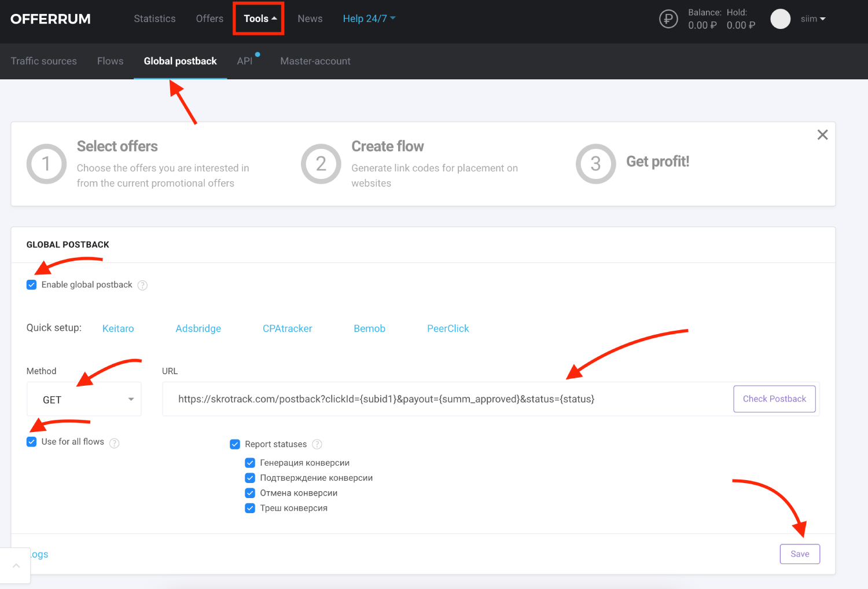Image resolution: width=868 pixels, height=589 pixels.
Task: Go to Statistics in top navigation
Action: point(155,19)
